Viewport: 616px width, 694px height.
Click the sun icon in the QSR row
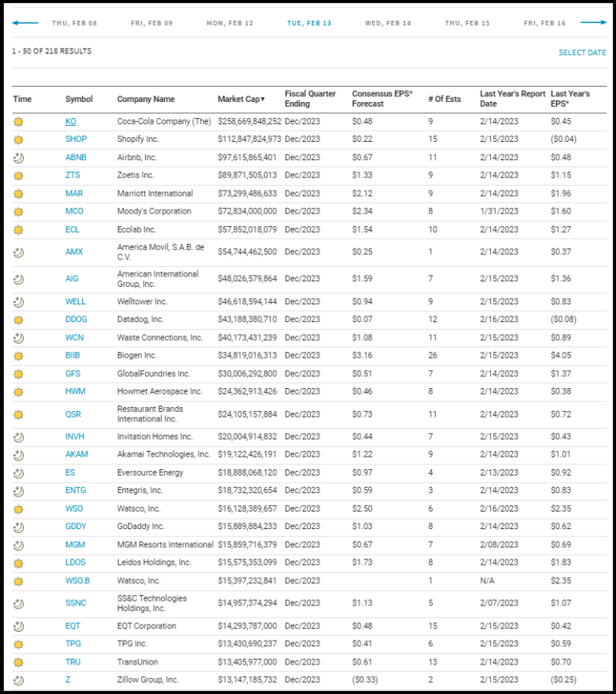point(18,414)
